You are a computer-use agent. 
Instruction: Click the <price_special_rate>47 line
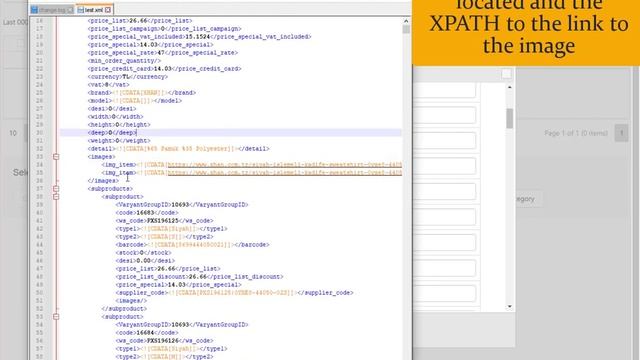click(162, 53)
